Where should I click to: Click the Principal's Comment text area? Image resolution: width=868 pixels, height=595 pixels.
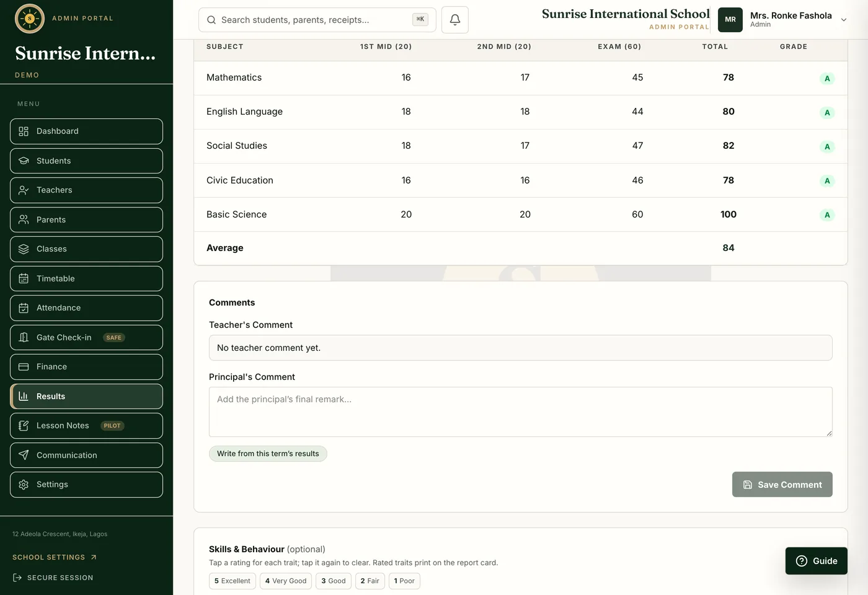tap(521, 412)
